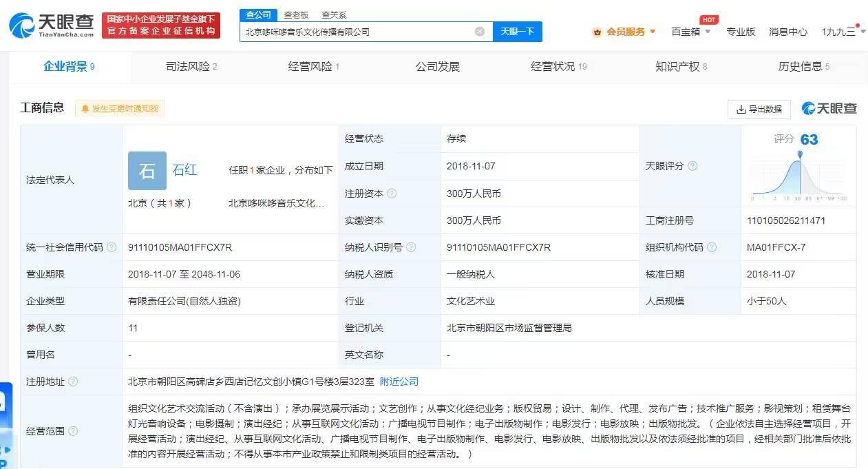Switch to the 公司发展 tab
This screenshot has height=469, width=868.
[x=438, y=67]
